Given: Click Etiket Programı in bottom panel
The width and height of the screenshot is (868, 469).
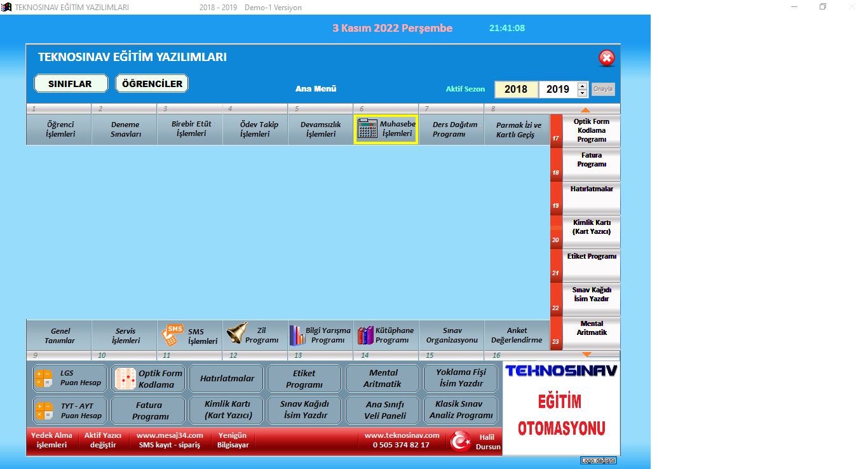Looking at the screenshot, I should 304,378.
